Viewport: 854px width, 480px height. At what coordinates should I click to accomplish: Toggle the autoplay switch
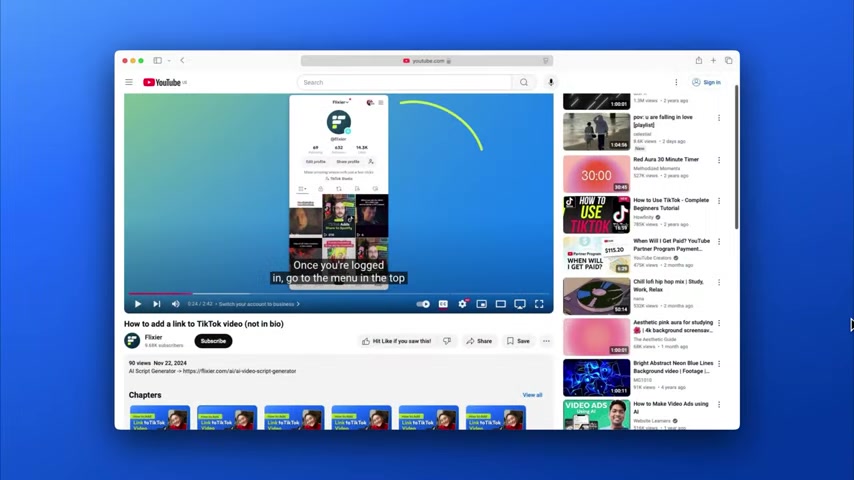coord(423,304)
